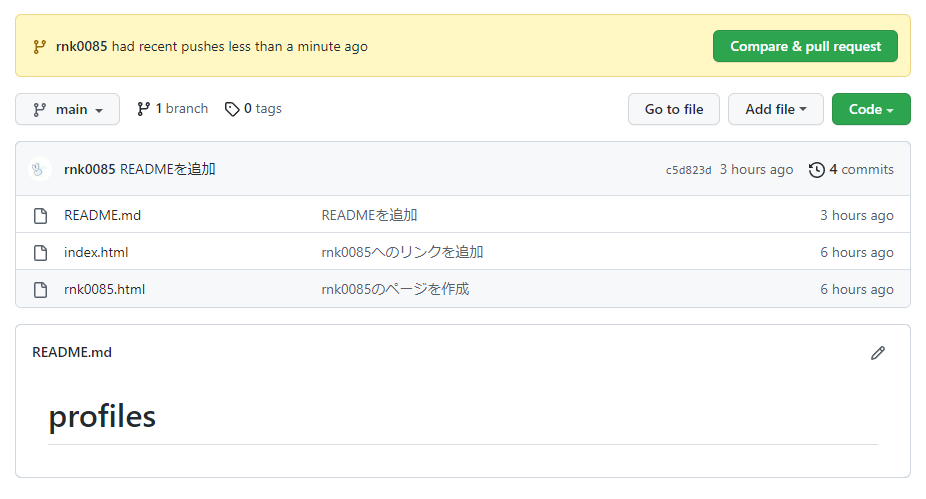Image resolution: width=926 pixels, height=499 pixels.
Task: Click 3 hours ago in README.md row
Action: 856,216
